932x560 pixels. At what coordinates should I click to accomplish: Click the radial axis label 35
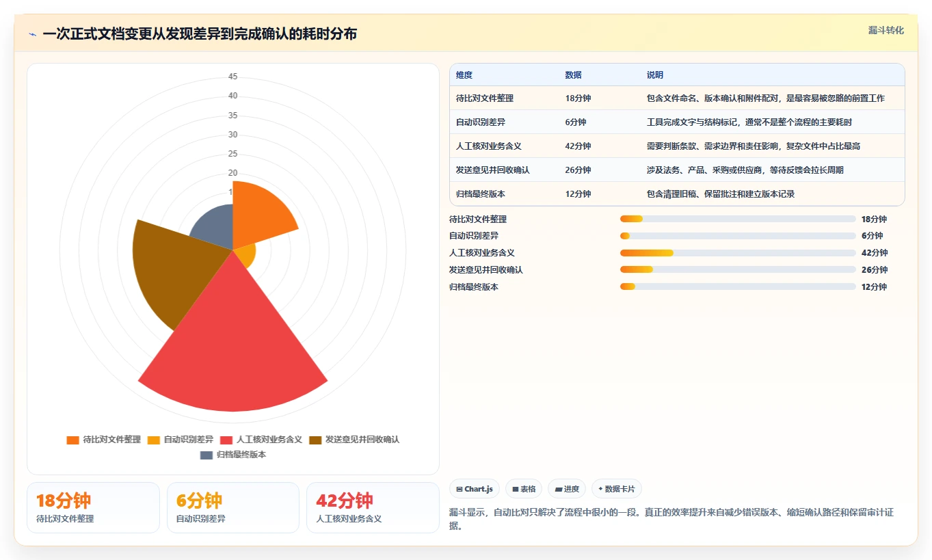(x=233, y=115)
